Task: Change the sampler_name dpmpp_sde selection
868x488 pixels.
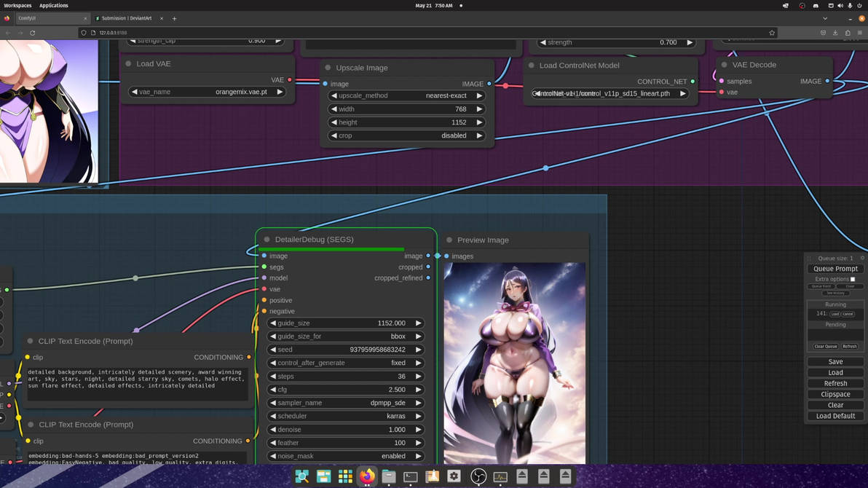Action: 345,403
